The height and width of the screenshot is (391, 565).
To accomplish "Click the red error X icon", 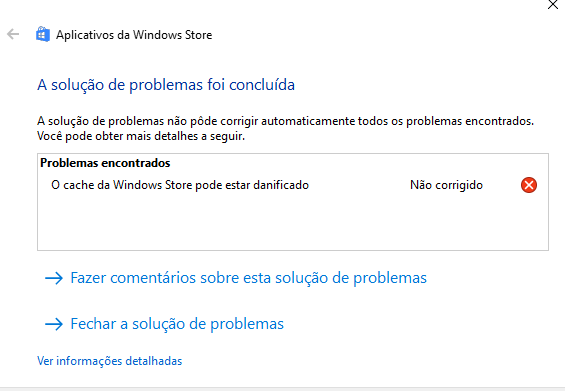I will (x=529, y=185).
